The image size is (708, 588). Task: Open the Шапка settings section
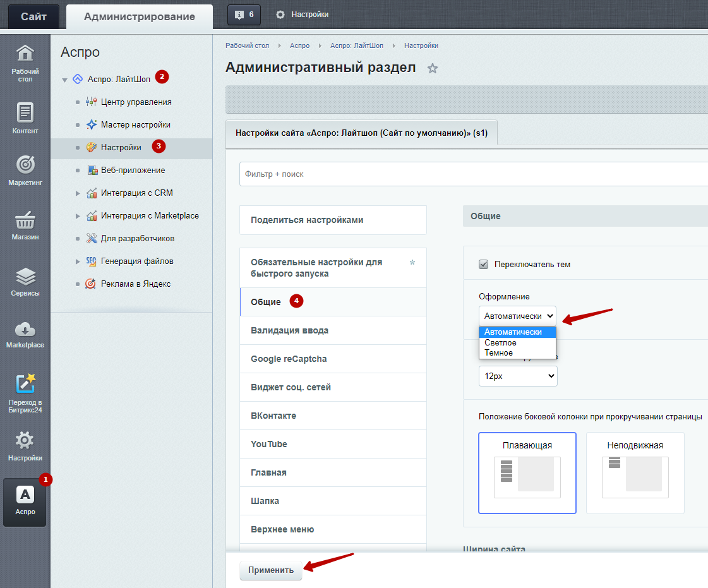(x=333, y=501)
